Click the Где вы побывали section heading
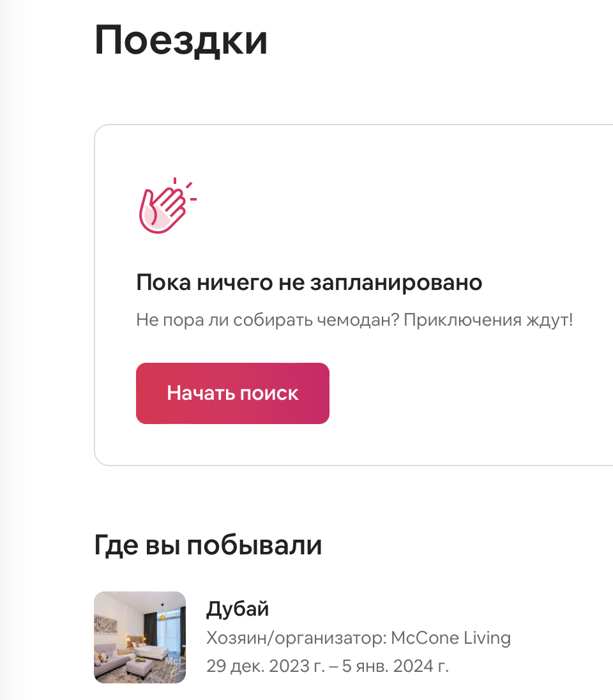Image resolution: width=613 pixels, height=700 pixels. click(208, 545)
